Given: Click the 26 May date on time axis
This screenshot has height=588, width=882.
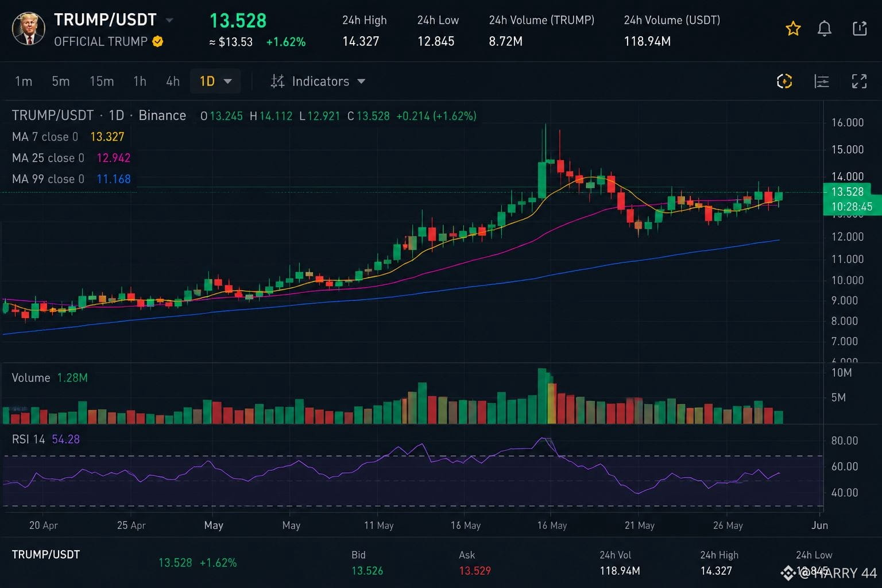Looking at the screenshot, I should point(728,525).
